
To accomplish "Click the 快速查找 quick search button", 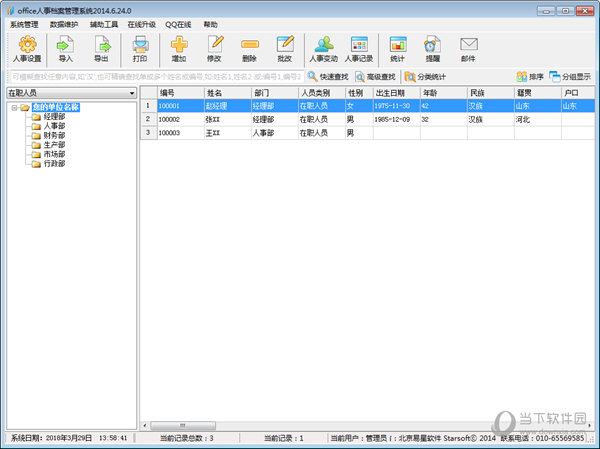I will 329,76.
